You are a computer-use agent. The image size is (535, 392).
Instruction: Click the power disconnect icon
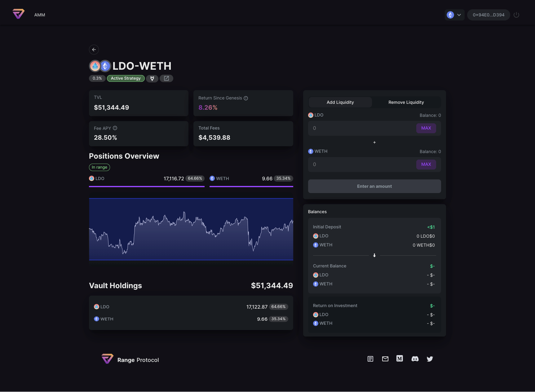516,15
